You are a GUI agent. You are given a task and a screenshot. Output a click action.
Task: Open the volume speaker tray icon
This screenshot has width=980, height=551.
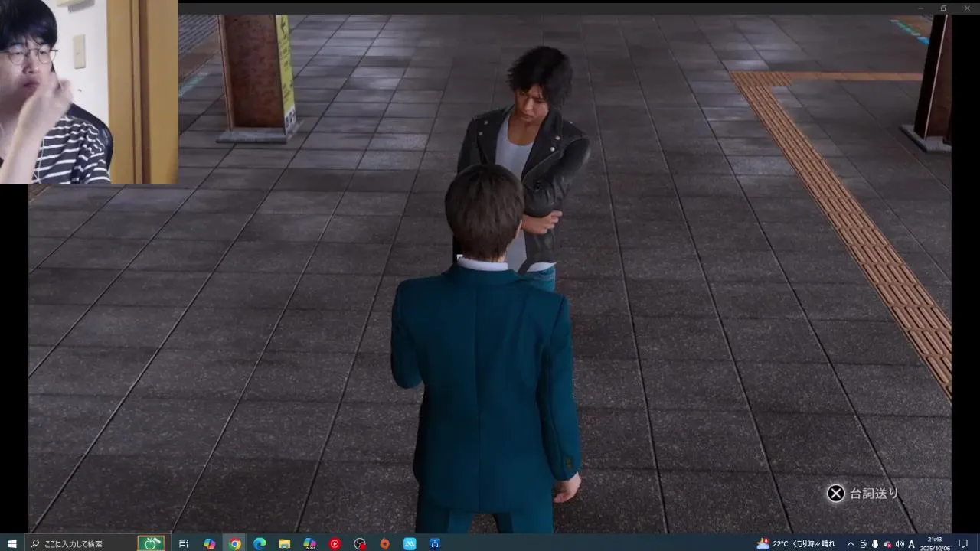pos(900,543)
